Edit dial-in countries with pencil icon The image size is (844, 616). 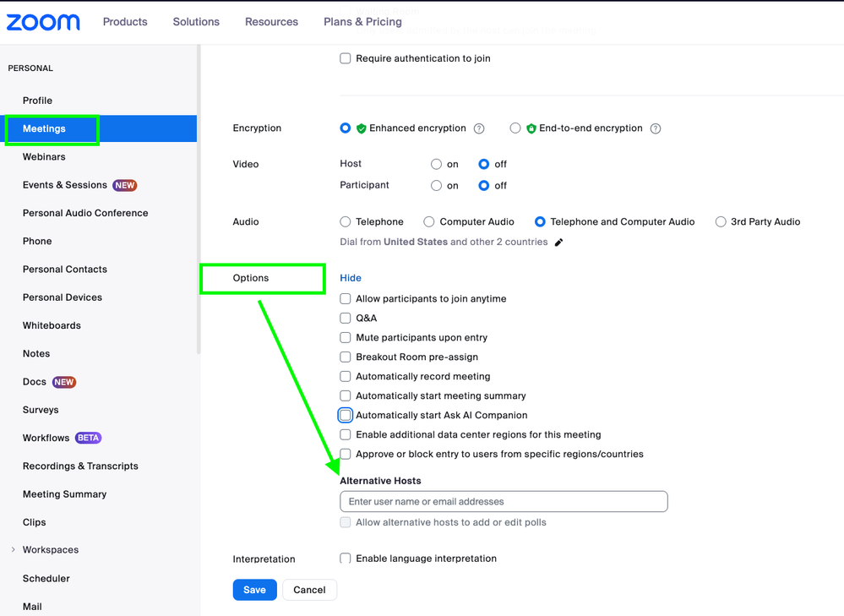click(x=558, y=243)
